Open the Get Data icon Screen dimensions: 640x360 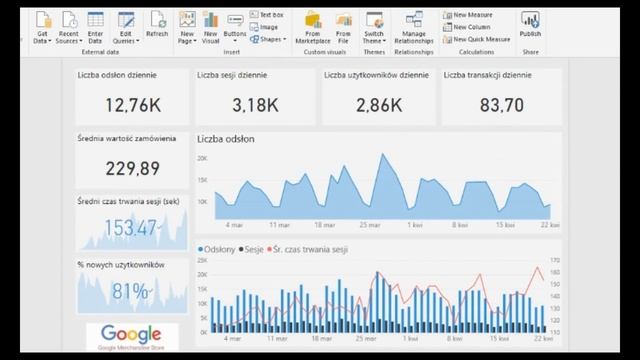(x=43, y=20)
